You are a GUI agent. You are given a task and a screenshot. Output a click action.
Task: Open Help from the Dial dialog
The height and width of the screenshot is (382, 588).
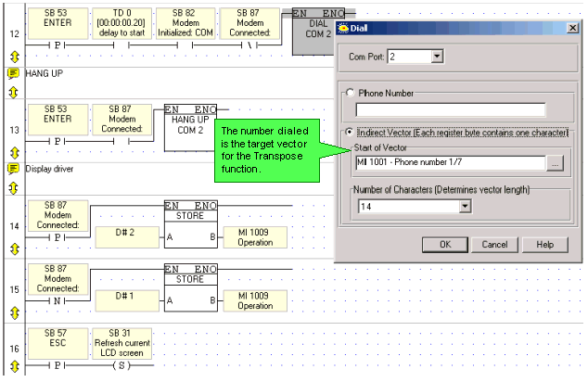pos(544,245)
